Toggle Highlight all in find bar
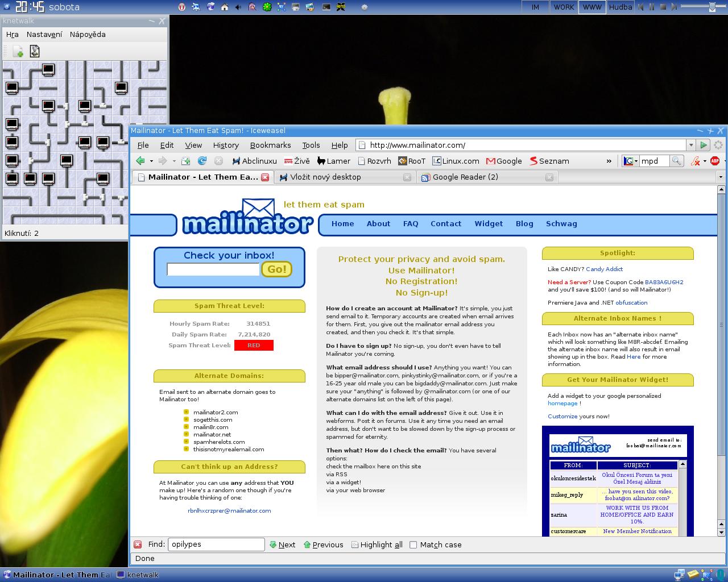 point(377,544)
